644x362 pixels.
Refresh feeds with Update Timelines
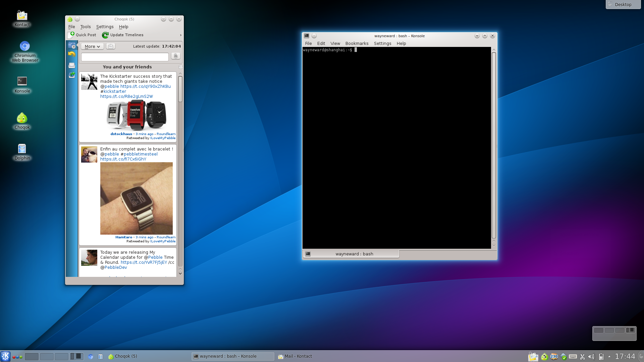point(123,35)
